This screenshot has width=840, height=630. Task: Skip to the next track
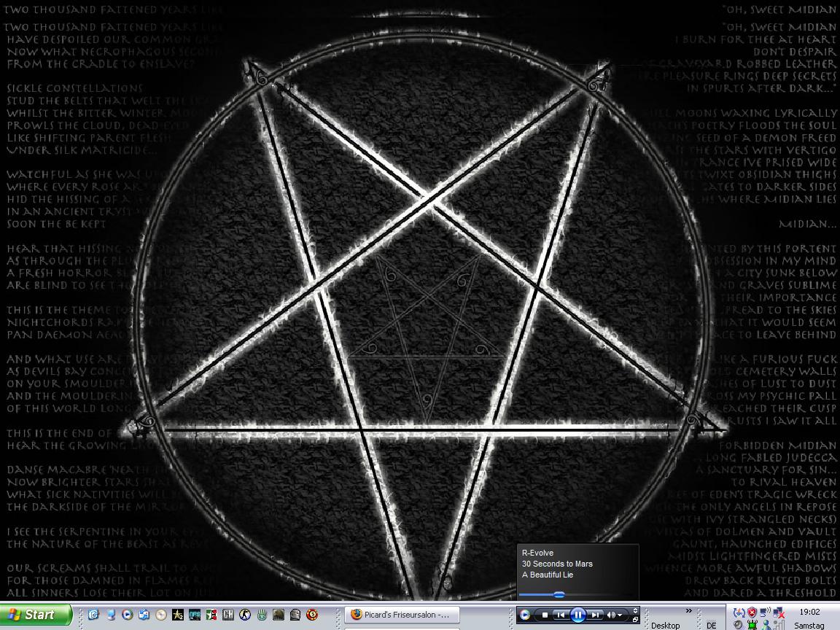(595, 615)
